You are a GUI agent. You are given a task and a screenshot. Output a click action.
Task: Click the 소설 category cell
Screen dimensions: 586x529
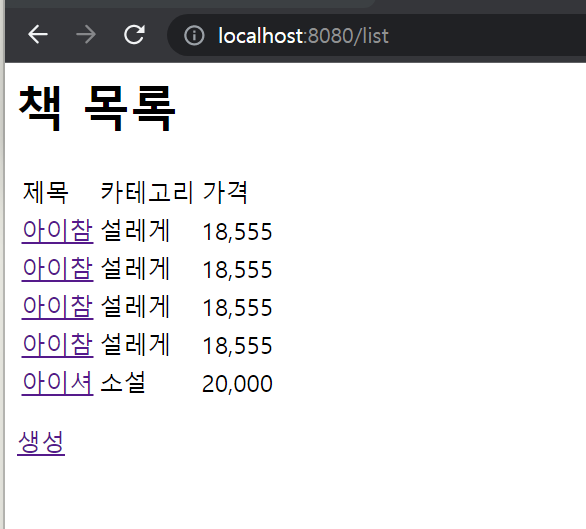tap(123, 383)
